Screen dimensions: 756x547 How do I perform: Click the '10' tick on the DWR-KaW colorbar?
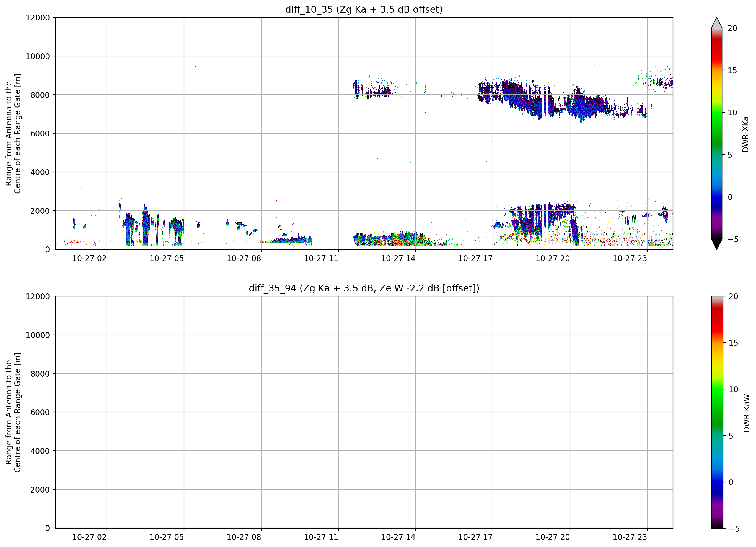(733, 389)
